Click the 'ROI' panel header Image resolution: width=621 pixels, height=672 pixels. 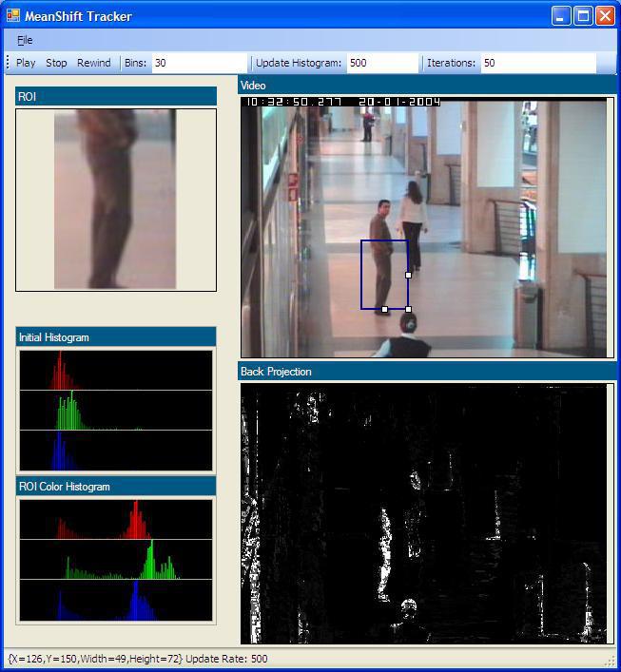pos(116,96)
